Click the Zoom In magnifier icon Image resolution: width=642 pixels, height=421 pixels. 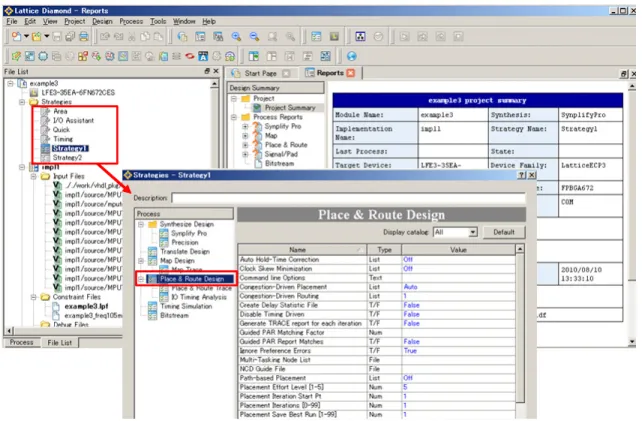[x=236, y=36]
